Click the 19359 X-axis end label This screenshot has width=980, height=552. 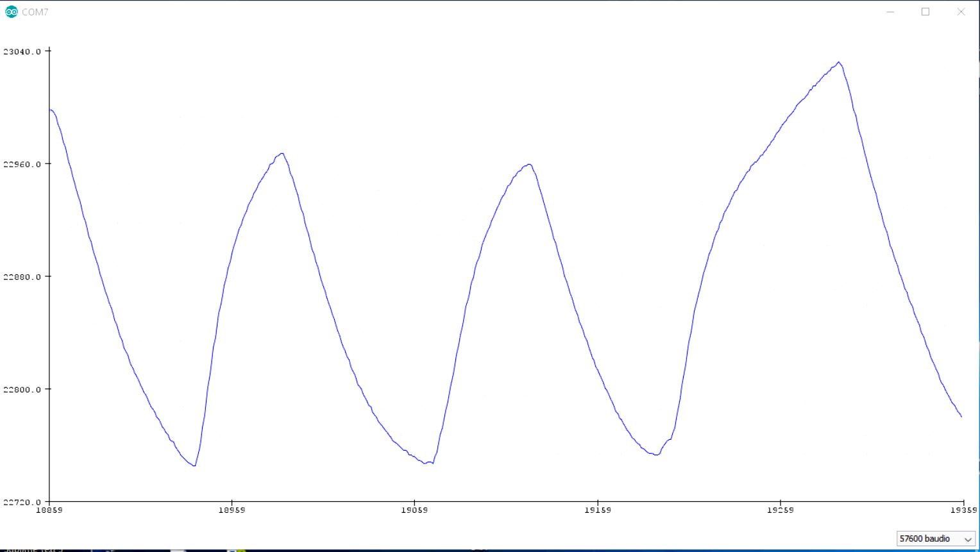tap(963, 510)
